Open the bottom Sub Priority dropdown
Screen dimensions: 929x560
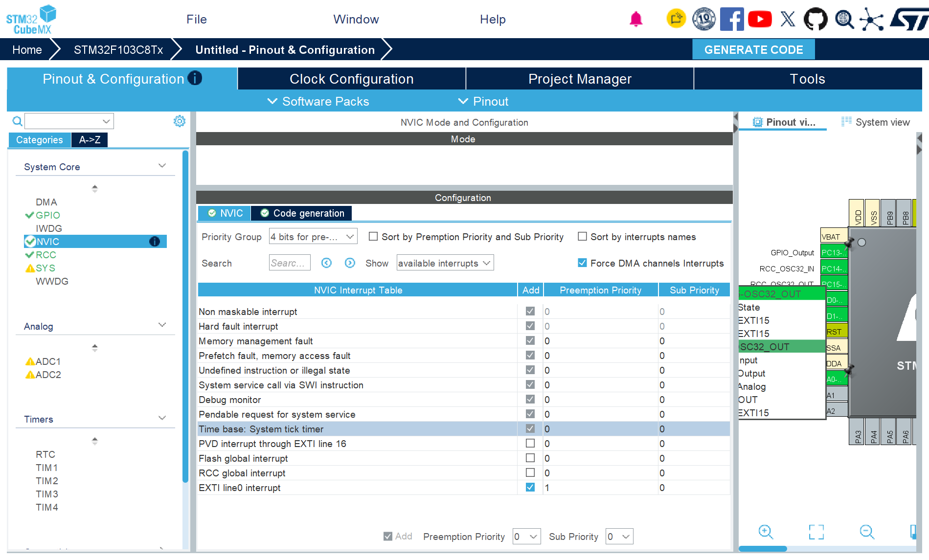[619, 537]
